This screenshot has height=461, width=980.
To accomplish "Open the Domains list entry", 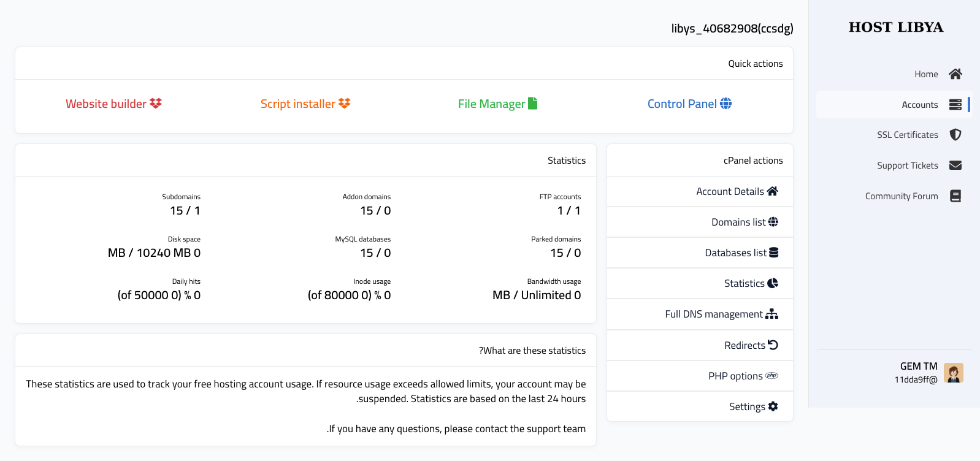I will tap(738, 223).
